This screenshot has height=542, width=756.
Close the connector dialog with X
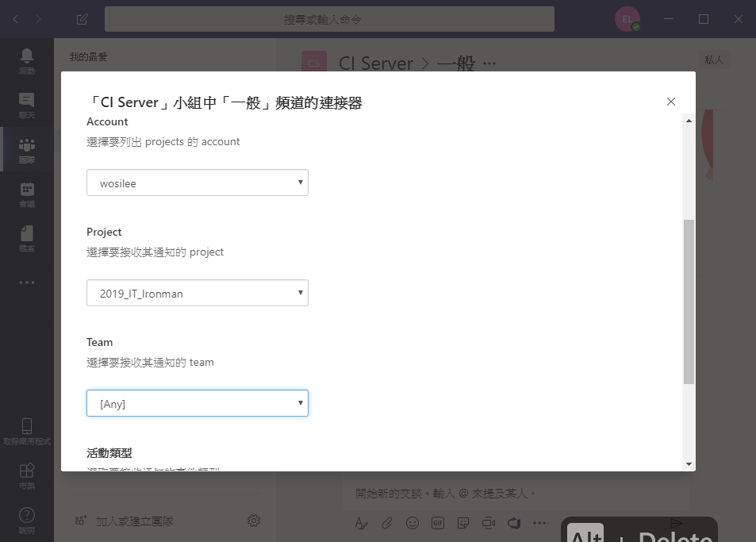click(x=670, y=102)
